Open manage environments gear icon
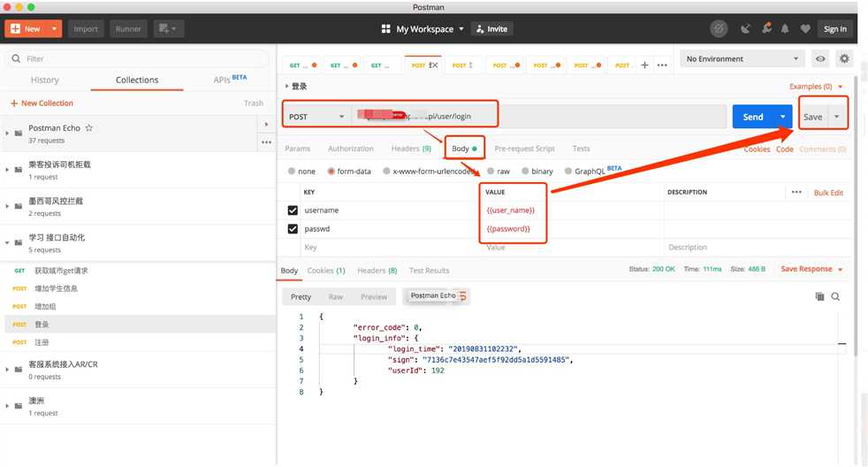This screenshot has width=868, height=467. [x=844, y=58]
